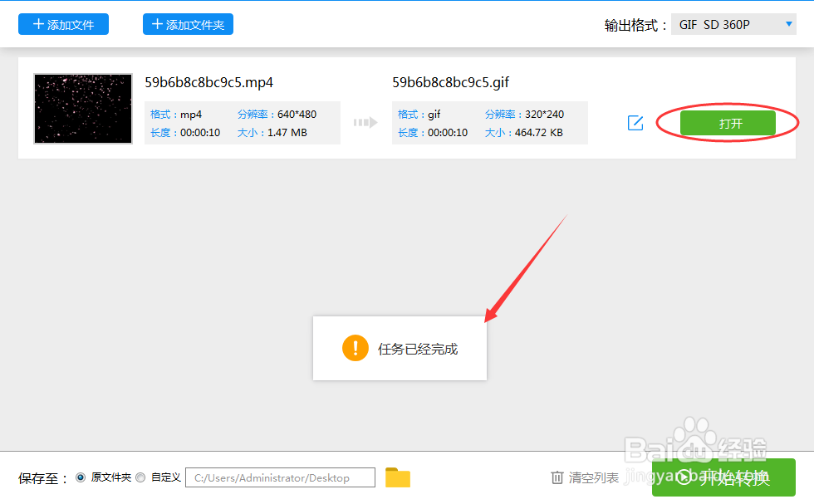Screen dimensions: 814x504
Task: Click the 清空列表 trash button
Action: click(585, 477)
